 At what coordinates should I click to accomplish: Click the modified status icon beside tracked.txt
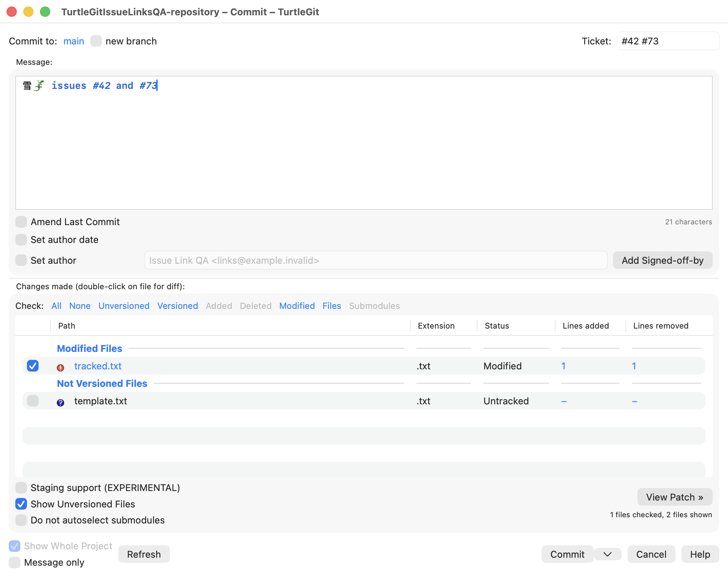click(x=60, y=368)
